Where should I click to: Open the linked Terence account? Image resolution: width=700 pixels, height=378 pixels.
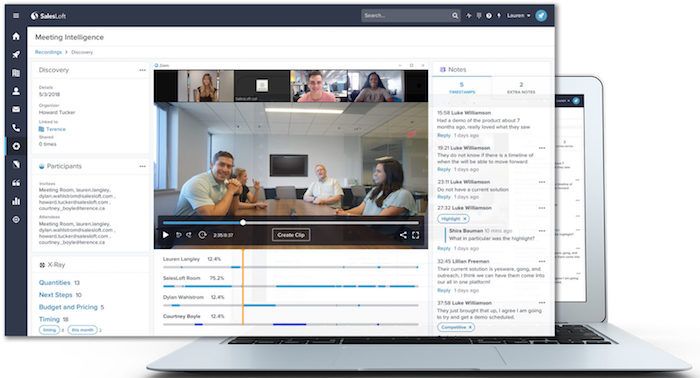[x=56, y=129]
